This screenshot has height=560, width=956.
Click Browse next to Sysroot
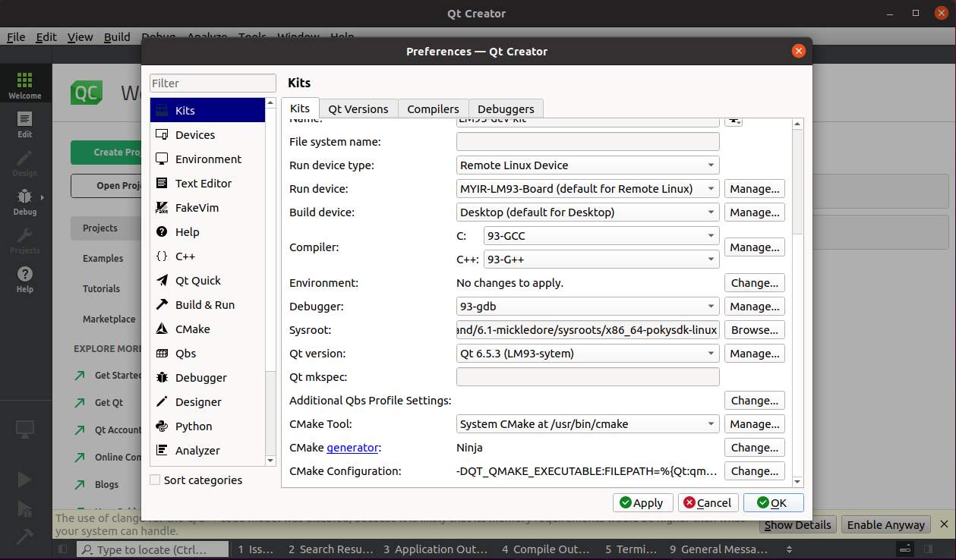(x=754, y=330)
